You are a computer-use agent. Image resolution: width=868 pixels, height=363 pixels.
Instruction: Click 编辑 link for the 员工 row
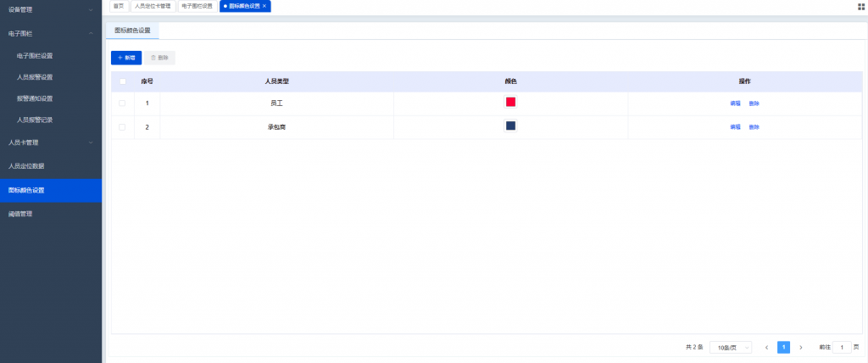735,103
